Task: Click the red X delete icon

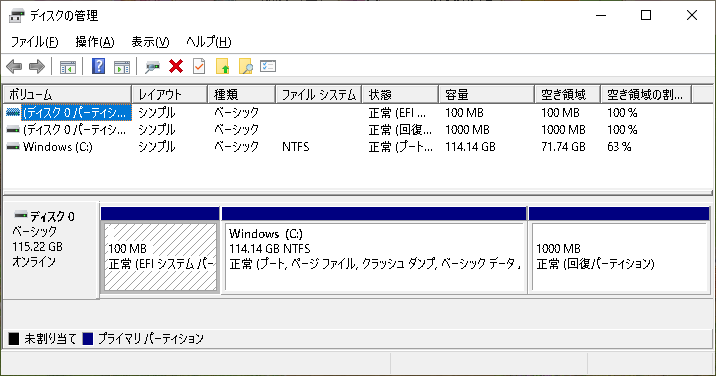Action: [x=176, y=67]
